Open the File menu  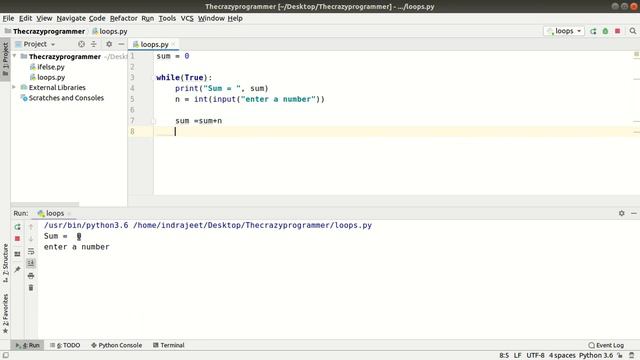coord(8,18)
